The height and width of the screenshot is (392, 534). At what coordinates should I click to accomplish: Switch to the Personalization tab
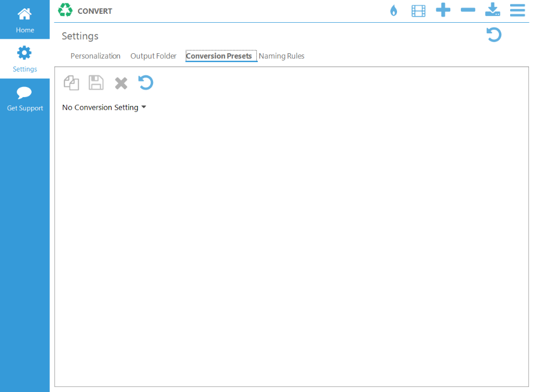(95, 56)
